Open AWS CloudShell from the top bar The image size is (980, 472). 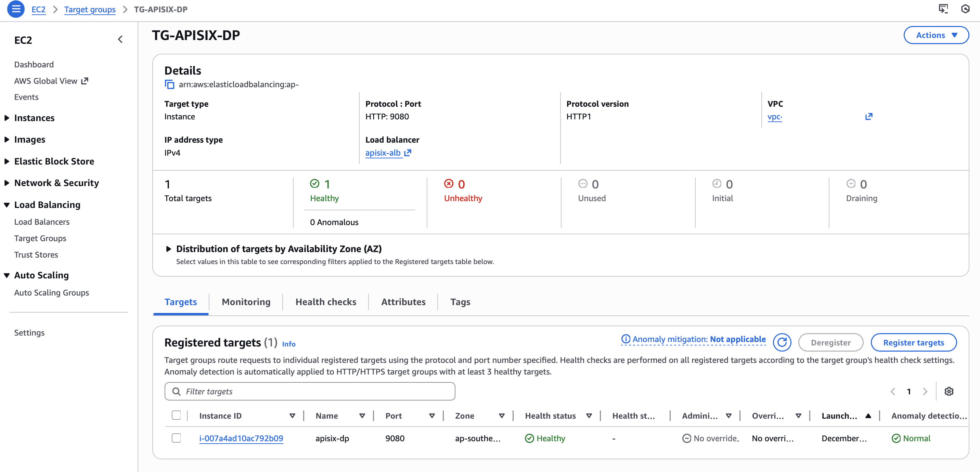944,9
